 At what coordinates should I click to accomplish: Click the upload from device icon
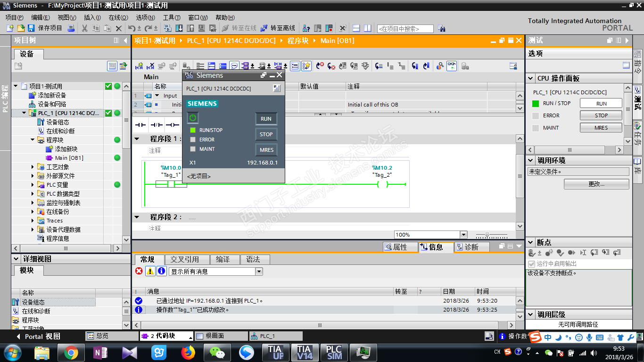190,28
